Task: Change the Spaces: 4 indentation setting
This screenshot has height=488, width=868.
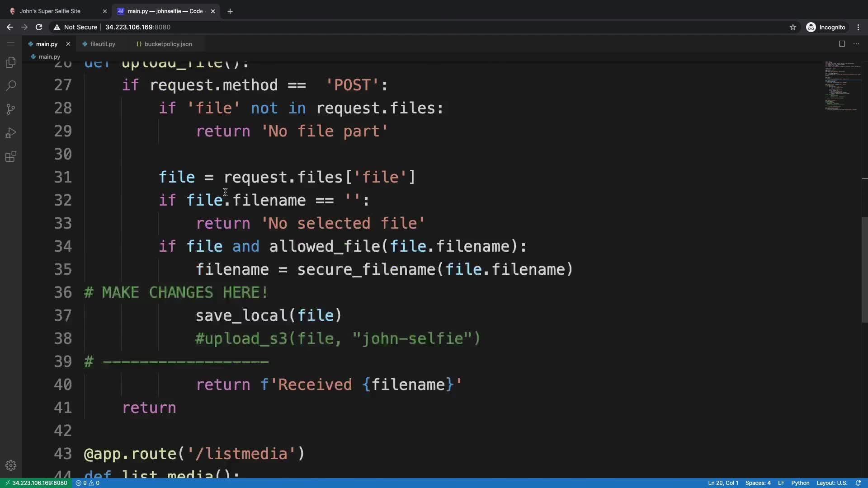Action: coord(758,483)
